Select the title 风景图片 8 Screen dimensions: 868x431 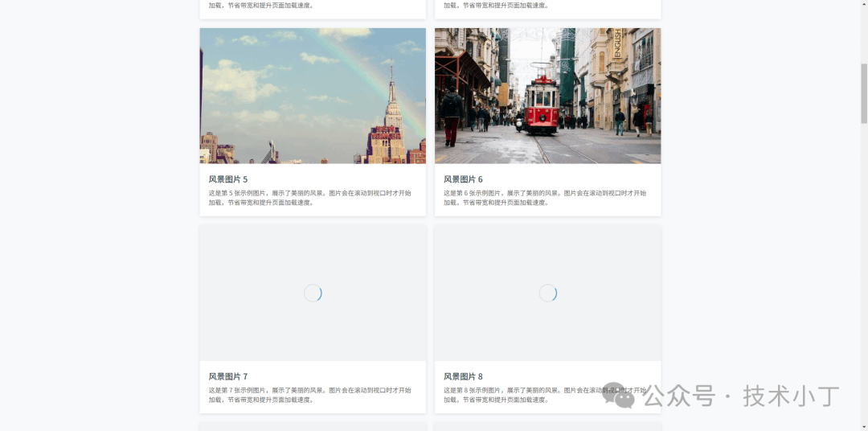[x=463, y=376]
